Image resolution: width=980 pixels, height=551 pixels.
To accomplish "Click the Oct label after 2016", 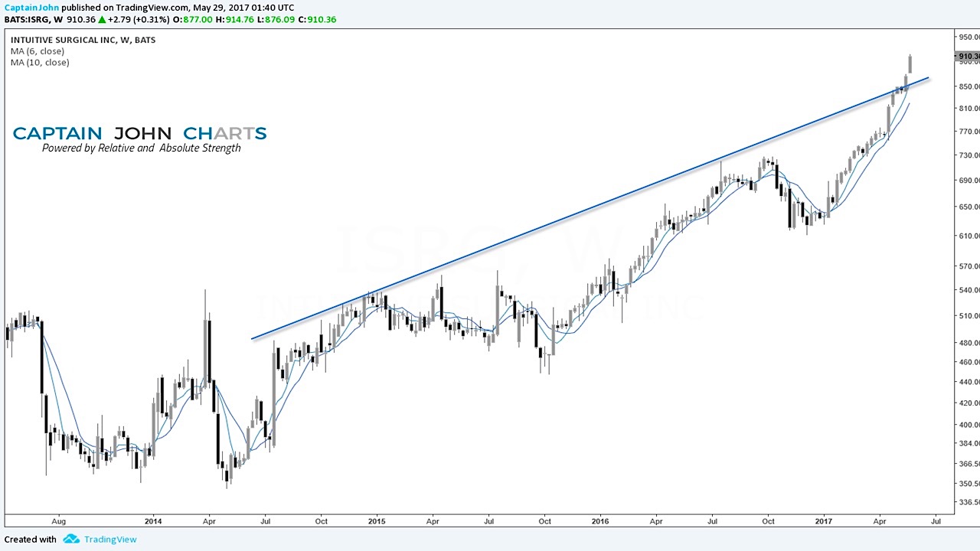I will click(x=768, y=521).
